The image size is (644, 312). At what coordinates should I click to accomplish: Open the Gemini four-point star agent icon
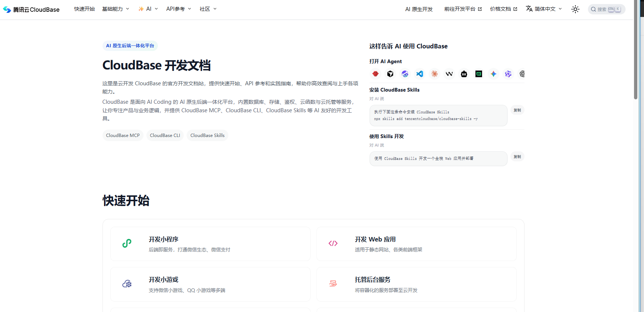(x=494, y=74)
